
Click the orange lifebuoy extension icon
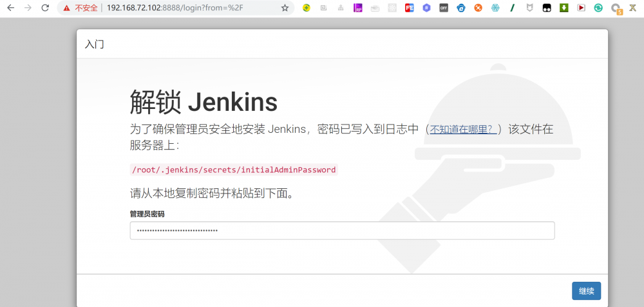478,8
